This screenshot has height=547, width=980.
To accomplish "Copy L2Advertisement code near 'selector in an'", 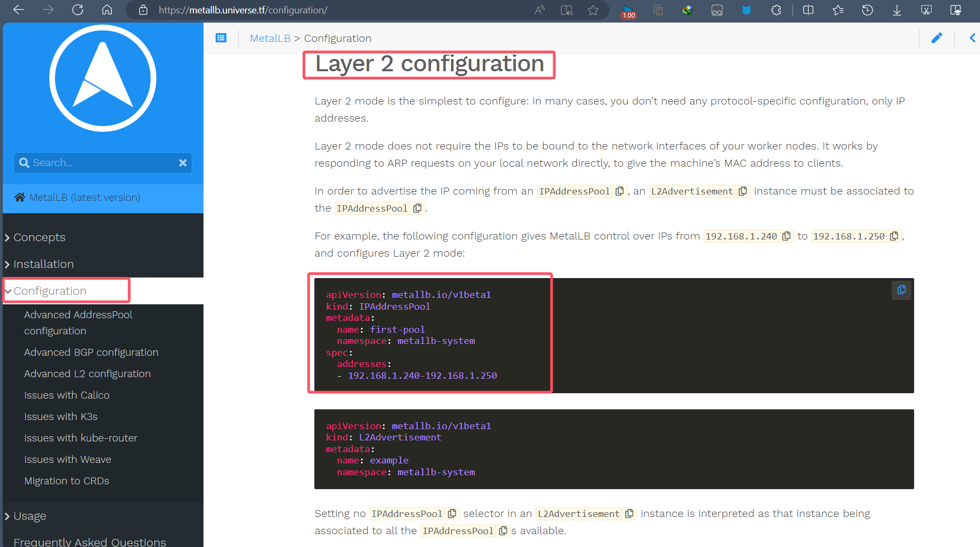I will [629, 514].
